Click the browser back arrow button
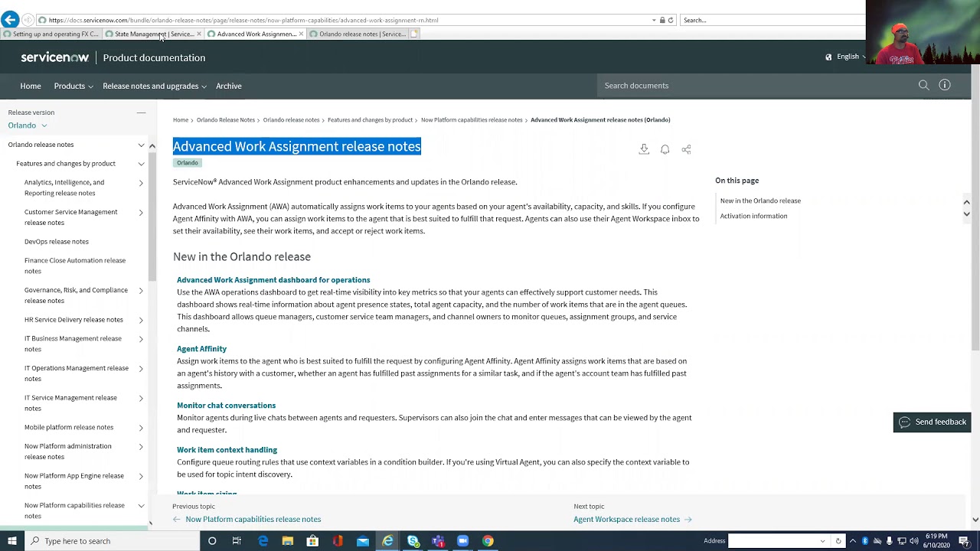 point(10,20)
